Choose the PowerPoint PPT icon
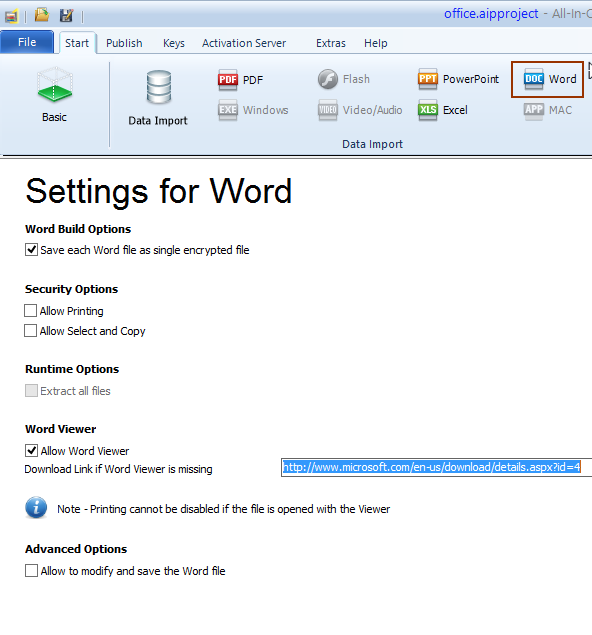This screenshot has width=592, height=635. [428, 79]
